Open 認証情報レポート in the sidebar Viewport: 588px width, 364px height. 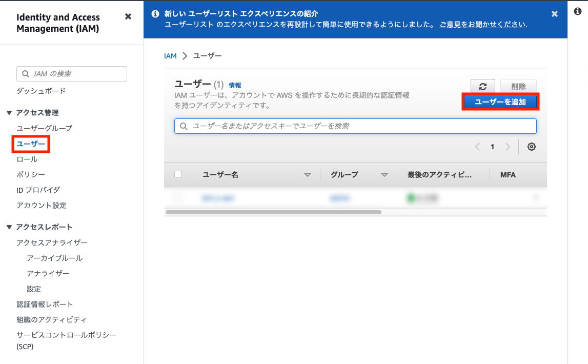[x=45, y=305]
